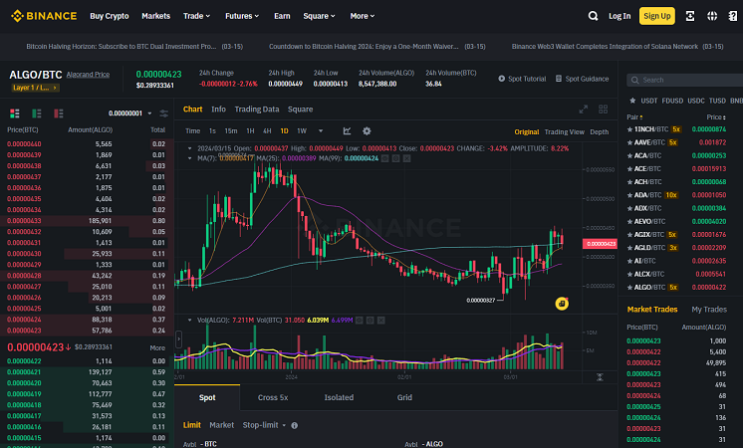Expand the Layer 1 tag badge
Viewport: 743px width, 448px height.
click(x=35, y=88)
